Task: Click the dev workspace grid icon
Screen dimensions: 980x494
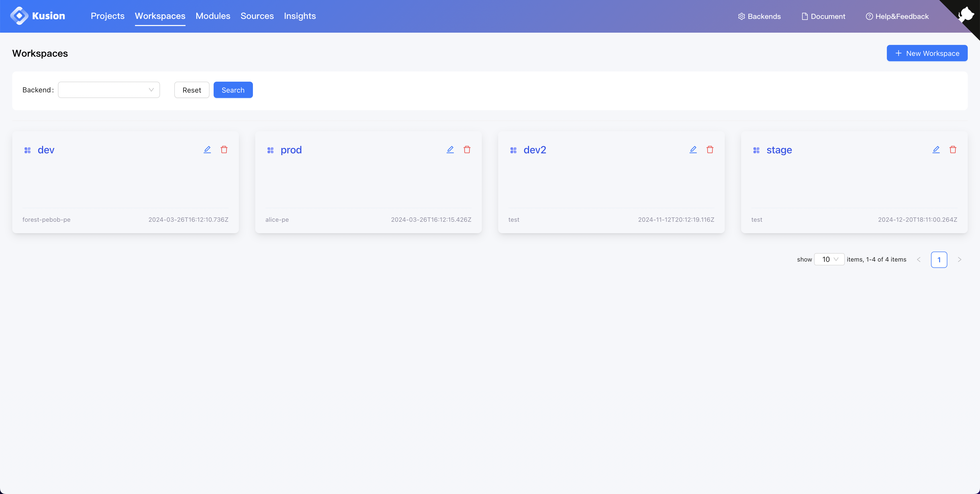Action: point(27,150)
